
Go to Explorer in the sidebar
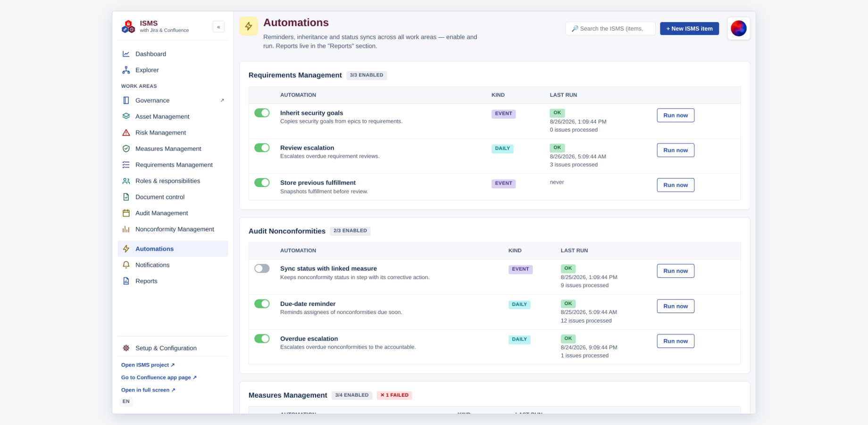[x=173, y=70]
